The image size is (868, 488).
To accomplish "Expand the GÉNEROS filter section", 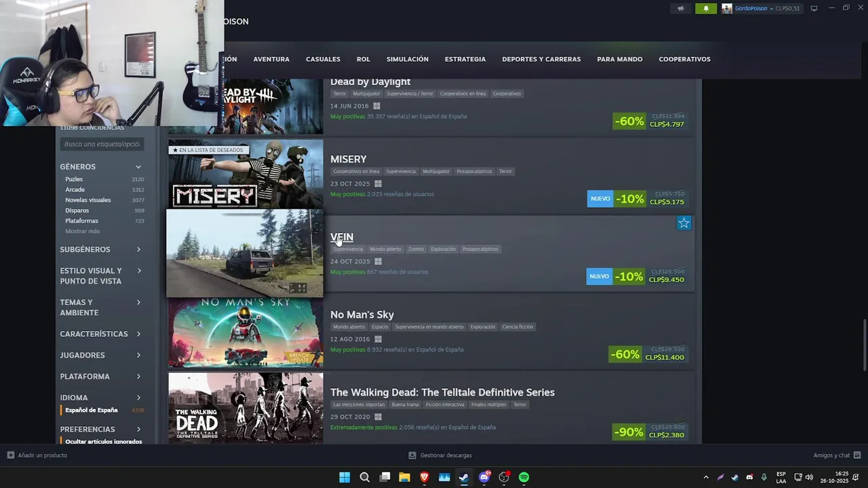I will [102, 167].
